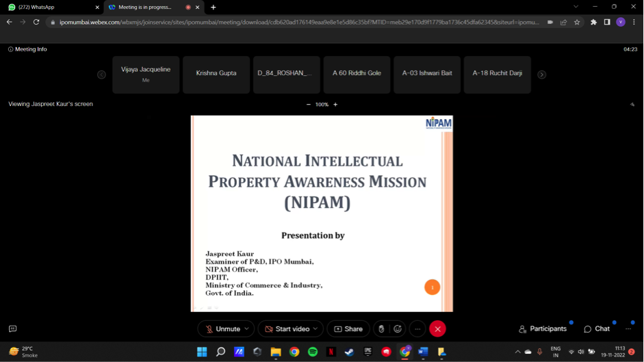Screen dimensions: 644x362
Task: Open browser extensions puzzle icon
Action: click(x=593, y=22)
